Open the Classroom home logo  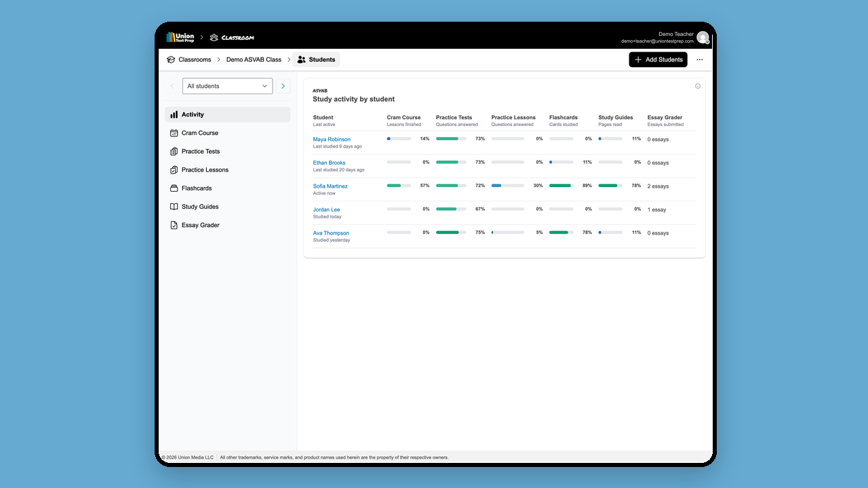point(232,37)
